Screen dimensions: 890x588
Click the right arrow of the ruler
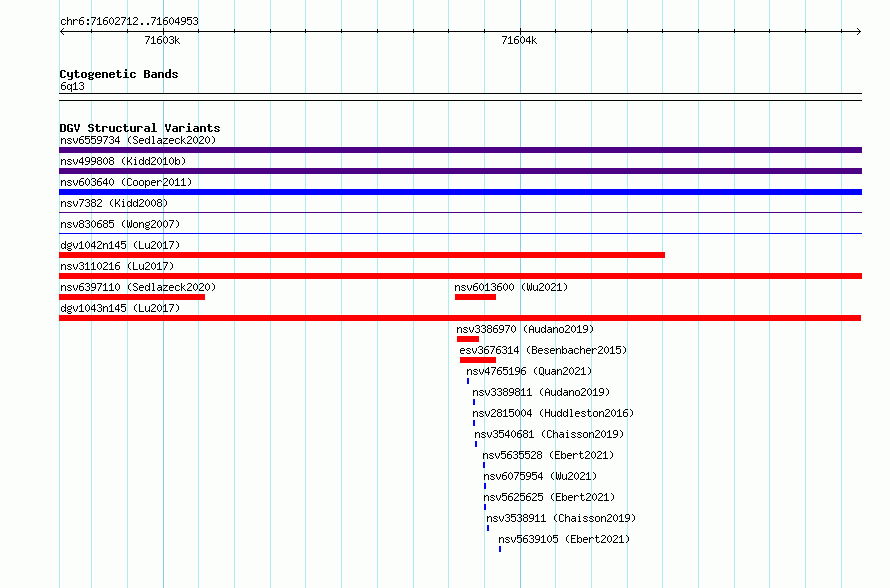[x=859, y=31]
